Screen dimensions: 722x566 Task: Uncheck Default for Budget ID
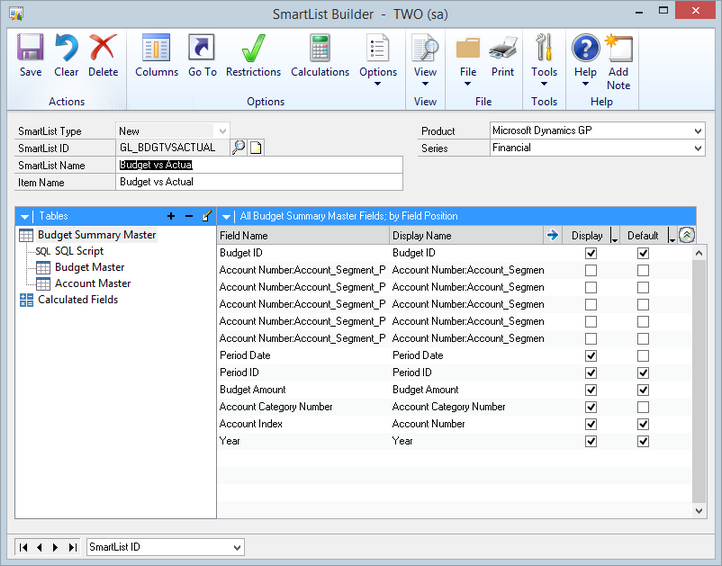(x=643, y=253)
